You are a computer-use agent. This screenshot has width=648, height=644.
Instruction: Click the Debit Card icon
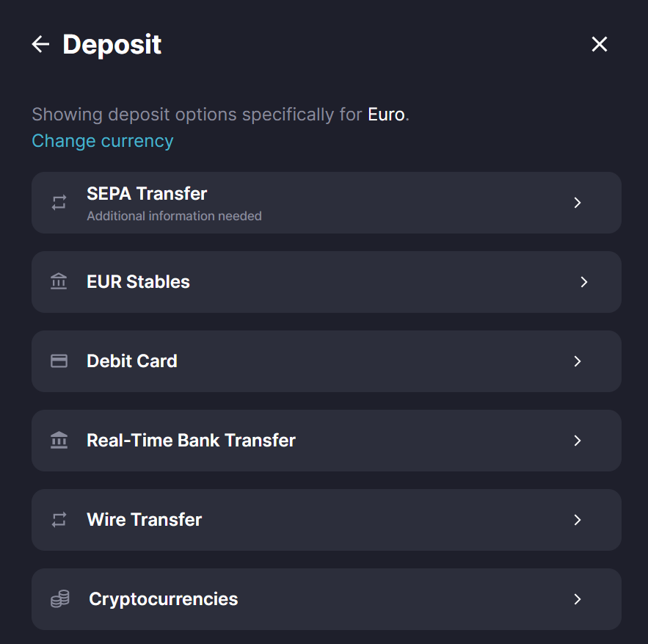[x=59, y=361]
